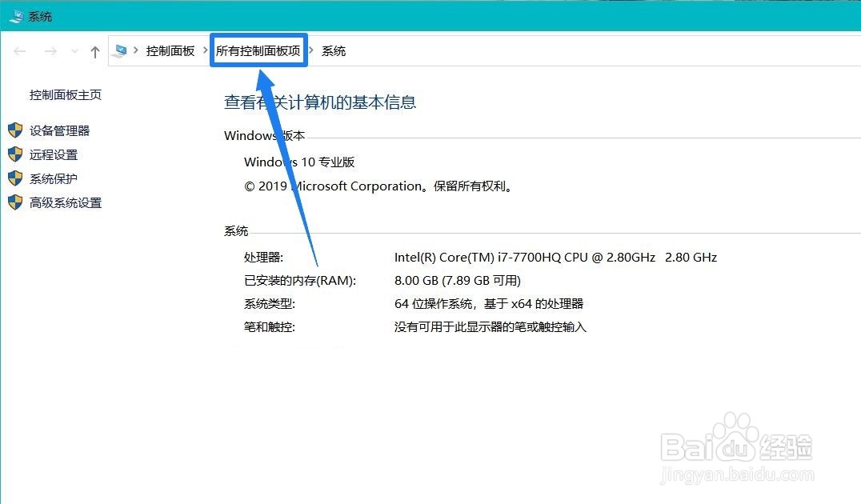Viewport: 861px width, 504px height.
Task: Open 设备管理器 from the sidebar
Action: pyautogui.click(x=60, y=130)
